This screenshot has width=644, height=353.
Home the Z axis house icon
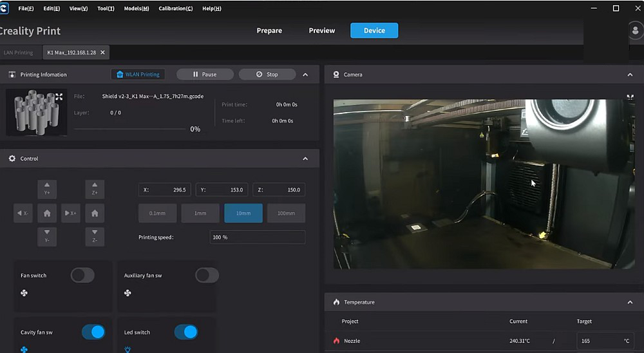click(95, 213)
